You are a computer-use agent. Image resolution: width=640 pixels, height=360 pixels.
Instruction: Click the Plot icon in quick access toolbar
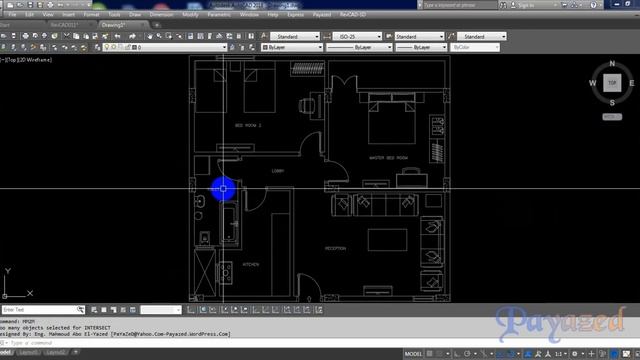tap(50, 5)
